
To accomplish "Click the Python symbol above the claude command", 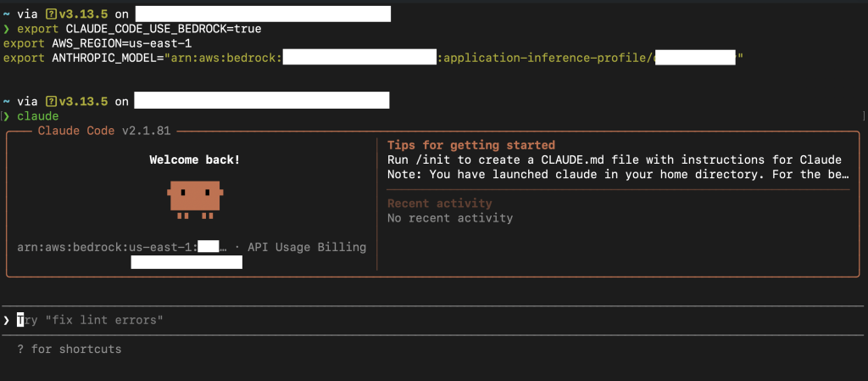I will point(51,101).
